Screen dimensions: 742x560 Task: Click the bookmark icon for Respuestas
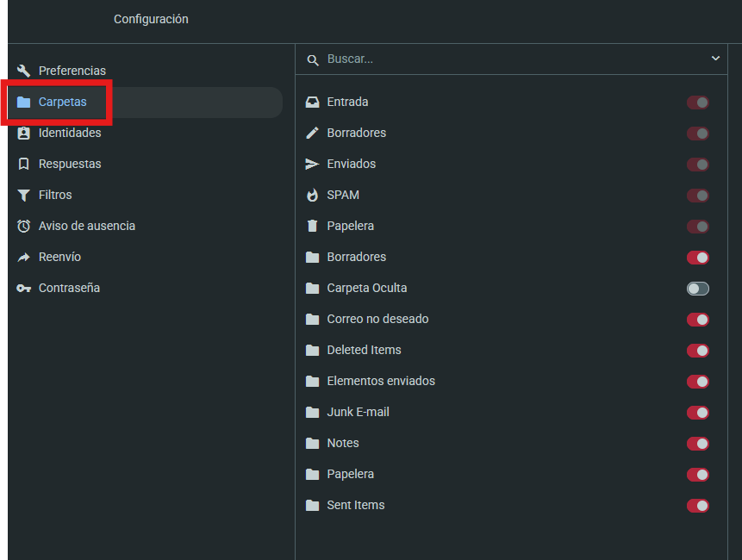[23, 164]
